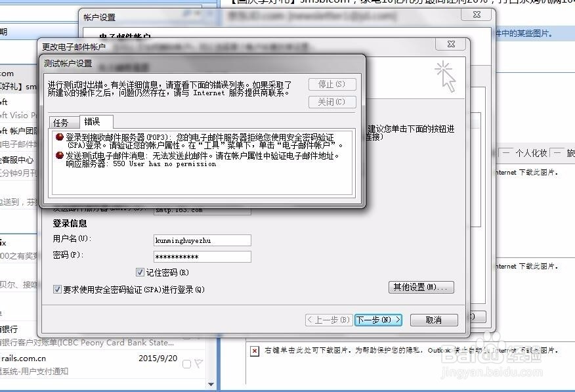Switch to the 任务 tab
This screenshot has width=575, height=392.
[x=62, y=122]
